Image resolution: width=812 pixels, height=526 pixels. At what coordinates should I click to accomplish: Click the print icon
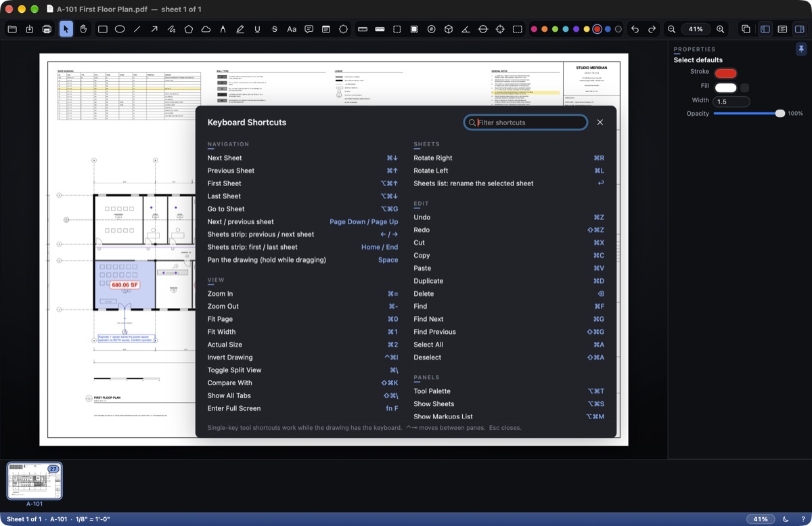tap(47, 29)
